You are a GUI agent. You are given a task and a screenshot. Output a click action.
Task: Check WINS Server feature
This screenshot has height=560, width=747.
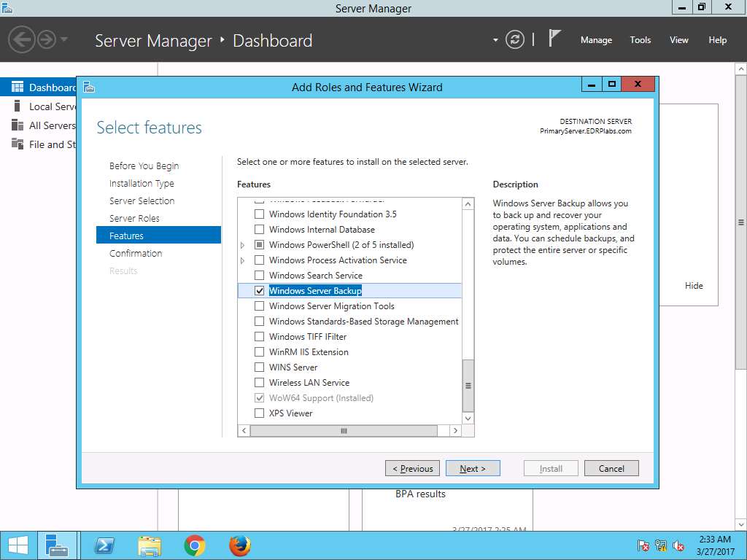pyautogui.click(x=259, y=367)
